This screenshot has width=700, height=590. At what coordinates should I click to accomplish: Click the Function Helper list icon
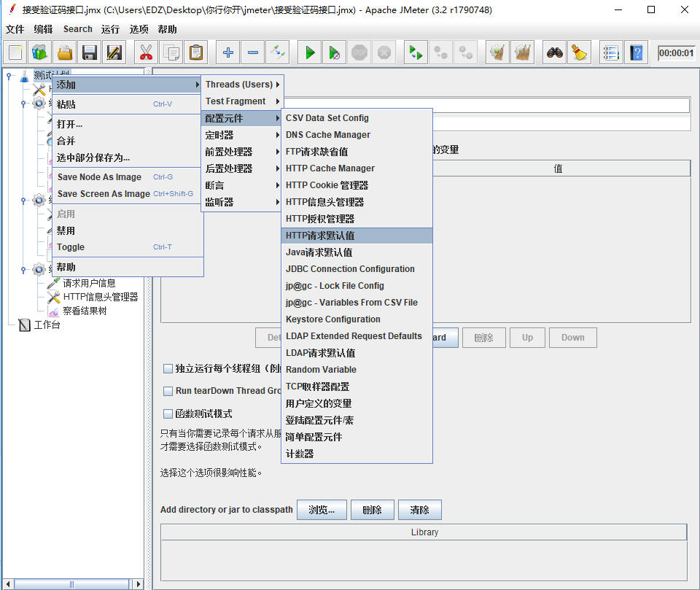[611, 53]
